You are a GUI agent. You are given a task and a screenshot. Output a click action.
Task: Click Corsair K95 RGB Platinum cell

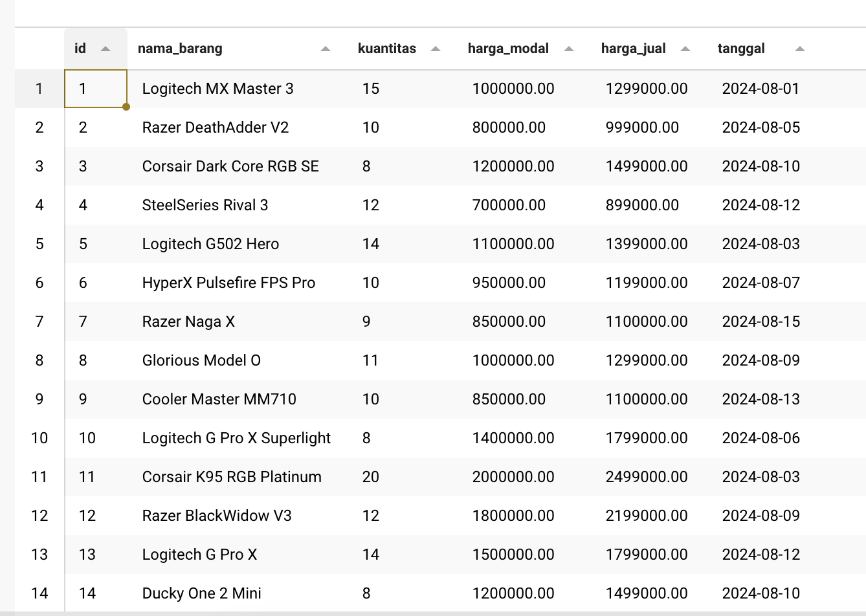point(232,477)
